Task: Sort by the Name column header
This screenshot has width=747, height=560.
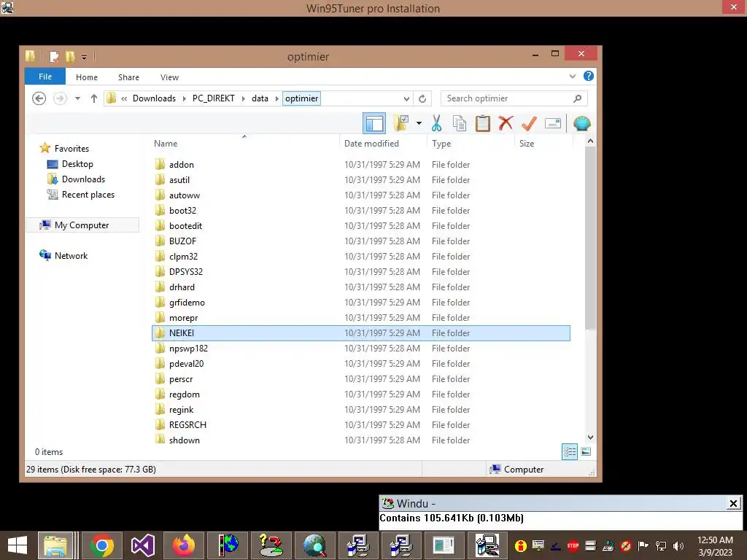Action: tap(166, 144)
